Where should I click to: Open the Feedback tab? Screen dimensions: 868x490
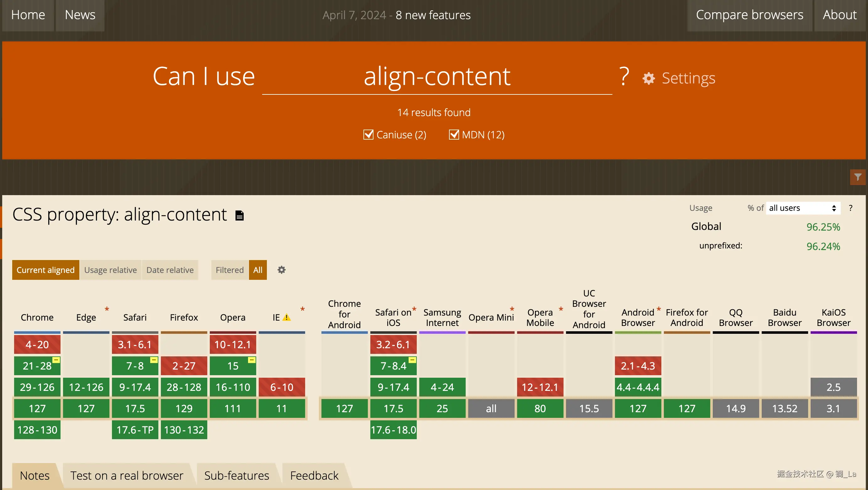click(315, 476)
